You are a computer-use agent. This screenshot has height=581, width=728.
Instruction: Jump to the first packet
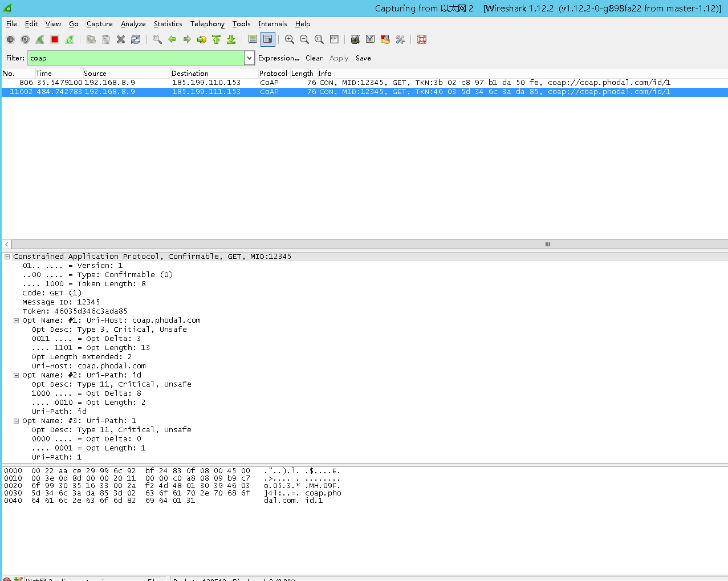coord(216,39)
